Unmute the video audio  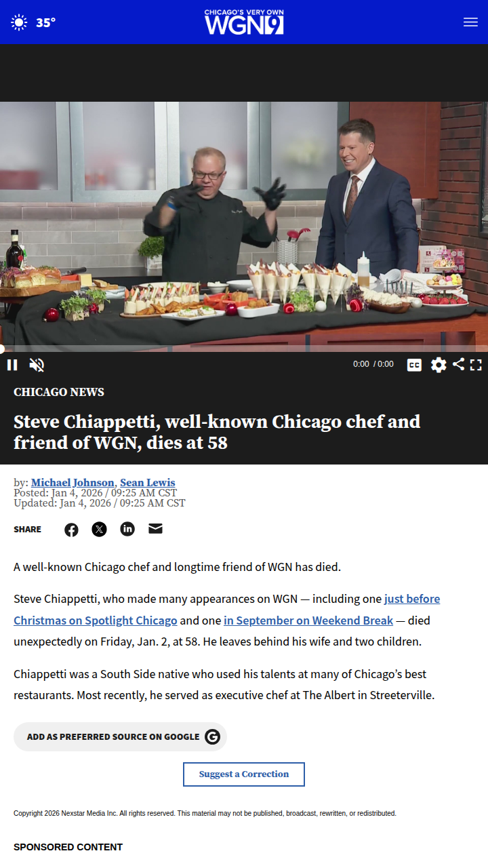click(37, 365)
